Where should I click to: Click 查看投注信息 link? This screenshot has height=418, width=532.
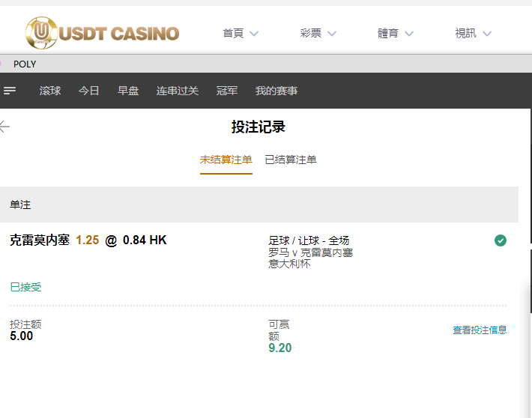click(480, 330)
